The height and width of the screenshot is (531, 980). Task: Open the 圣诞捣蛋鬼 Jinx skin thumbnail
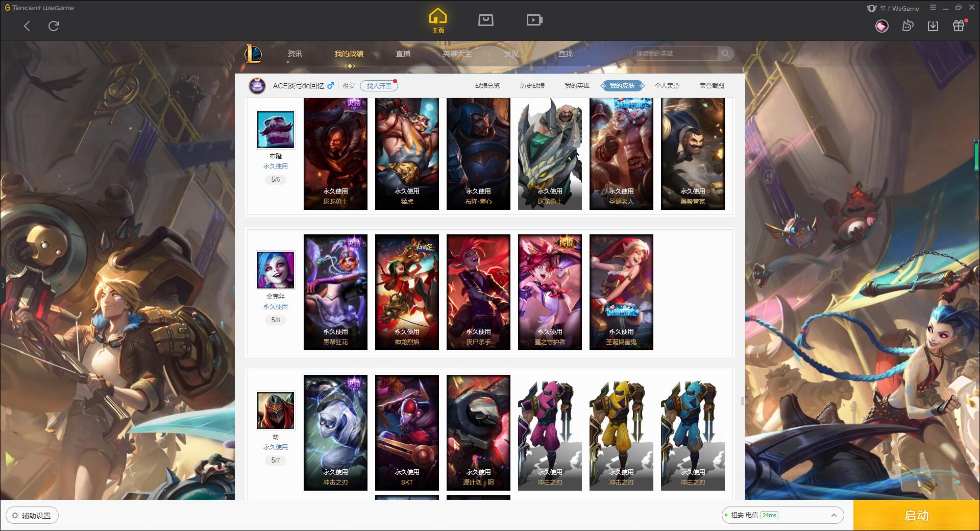tap(621, 292)
